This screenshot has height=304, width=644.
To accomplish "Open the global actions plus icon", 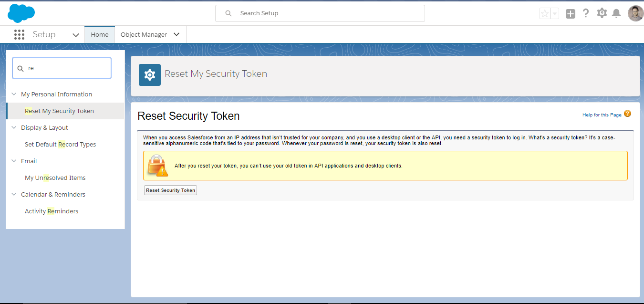I will click(571, 14).
